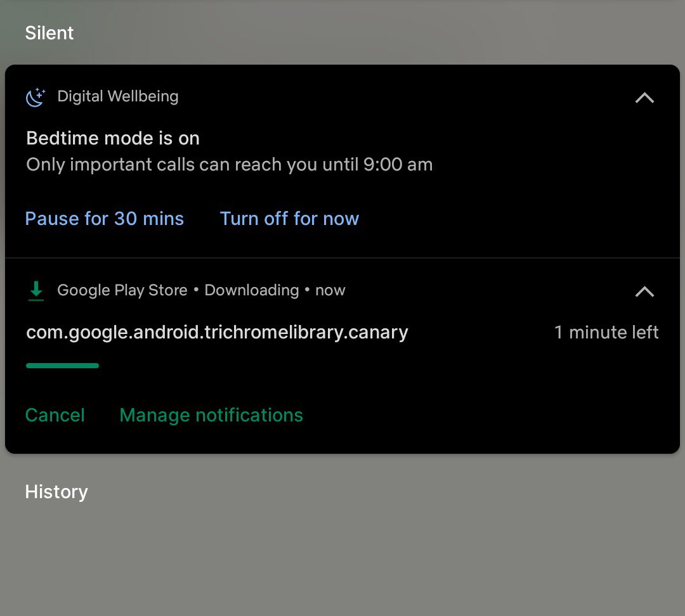The image size is (685, 616).
Task: Click com.google.android.trichromelibrary.canary package name
Action: tap(217, 333)
